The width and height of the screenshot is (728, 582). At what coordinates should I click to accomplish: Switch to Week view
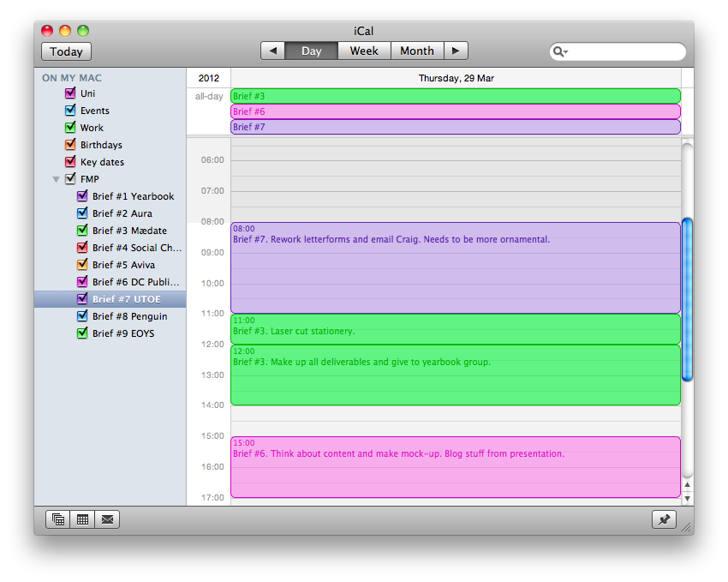[364, 51]
